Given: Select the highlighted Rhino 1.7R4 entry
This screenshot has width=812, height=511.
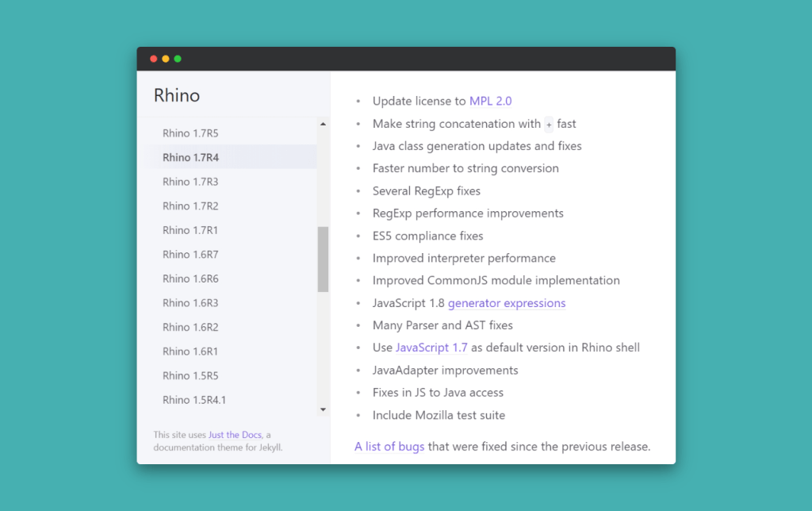Looking at the screenshot, I should 190,157.
